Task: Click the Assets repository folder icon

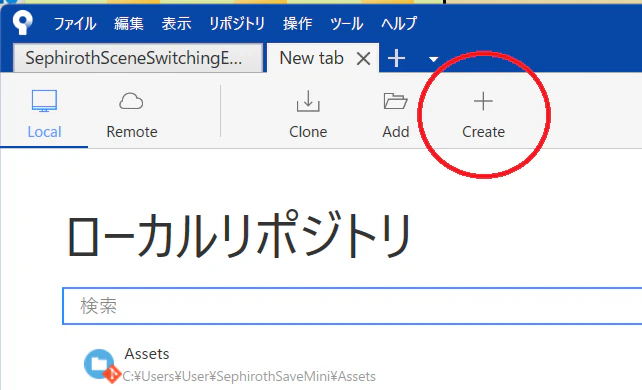Action: (x=99, y=363)
